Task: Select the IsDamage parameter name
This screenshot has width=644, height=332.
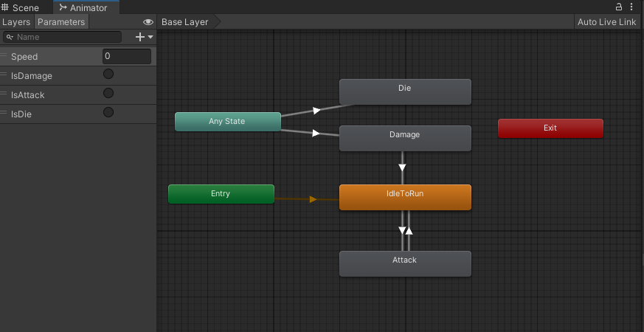Action: click(x=32, y=76)
